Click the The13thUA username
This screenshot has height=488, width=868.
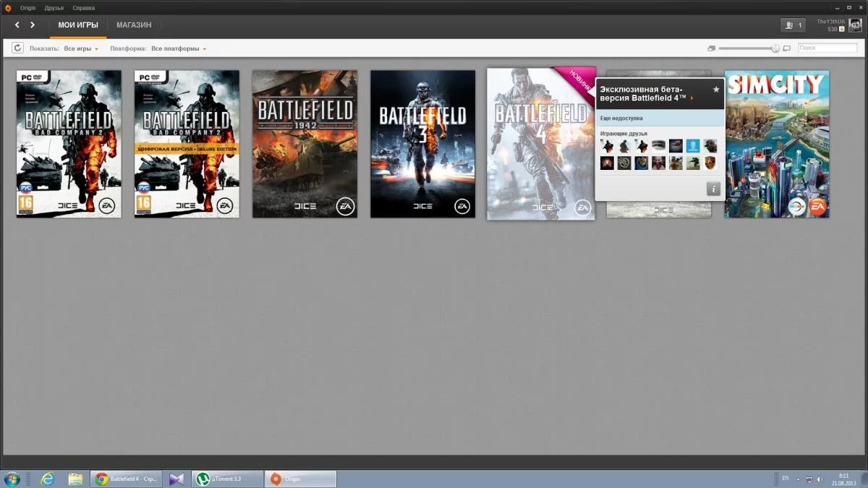[x=830, y=22]
